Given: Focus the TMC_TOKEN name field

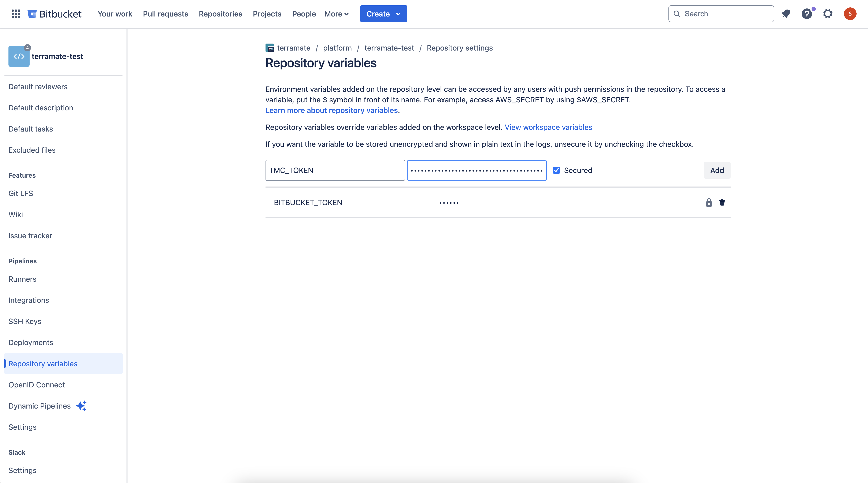Looking at the screenshot, I should [335, 170].
